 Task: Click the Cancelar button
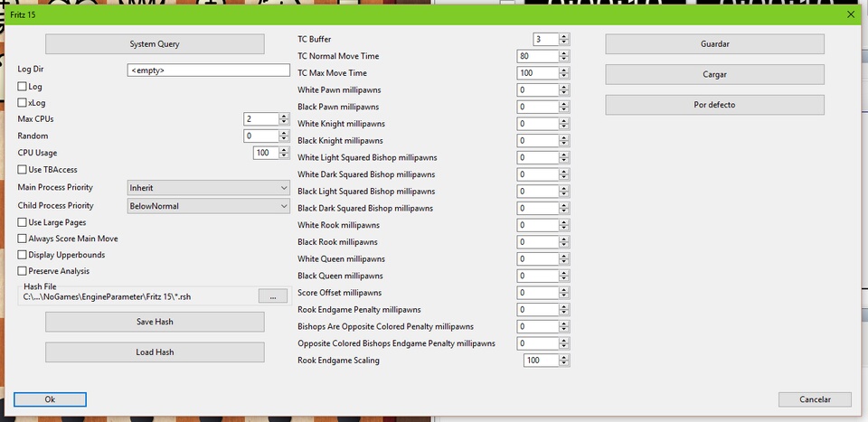click(x=815, y=399)
